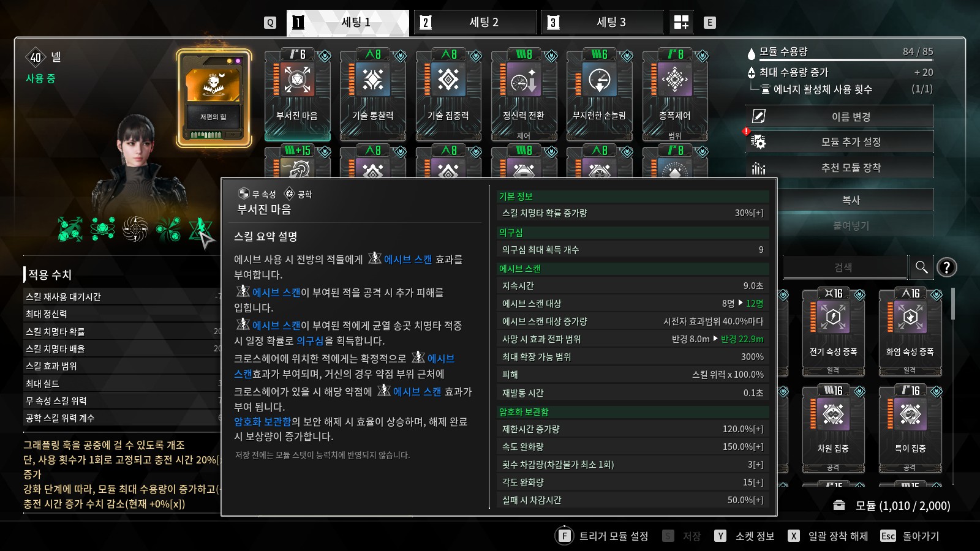The image size is (980, 551).
Task: Select the 증폭제어 module card
Action: click(x=675, y=95)
